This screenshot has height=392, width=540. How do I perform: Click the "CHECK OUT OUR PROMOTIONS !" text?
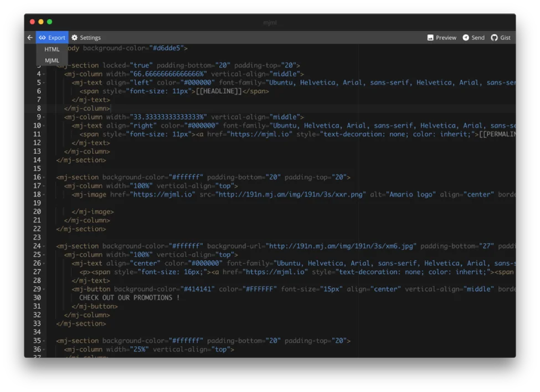[130, 298]
